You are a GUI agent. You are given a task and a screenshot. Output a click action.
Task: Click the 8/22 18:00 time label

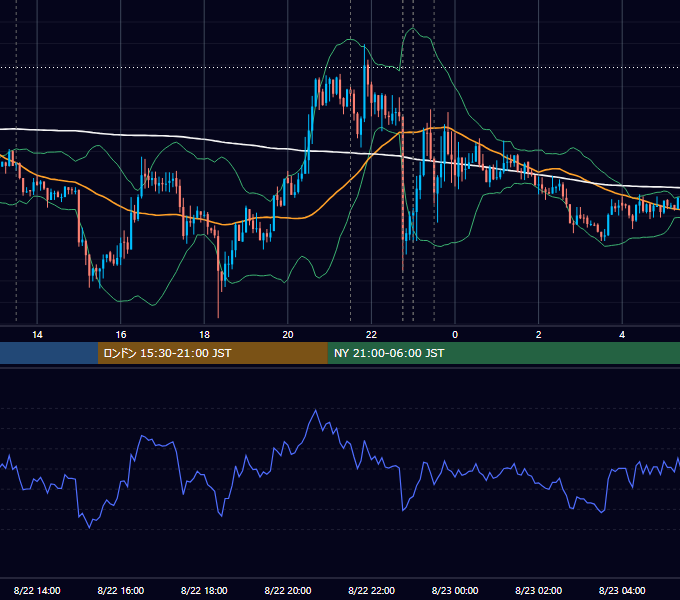point(204,590)
